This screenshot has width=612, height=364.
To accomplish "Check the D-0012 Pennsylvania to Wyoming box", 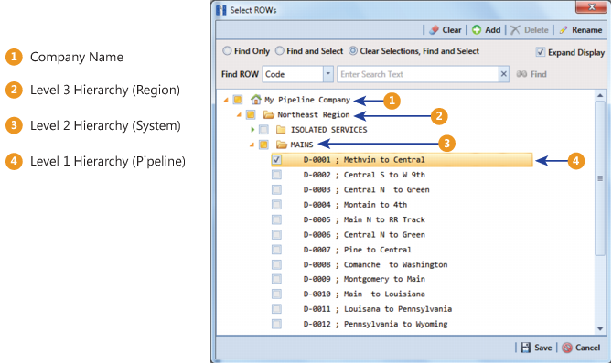I will 277,324.
